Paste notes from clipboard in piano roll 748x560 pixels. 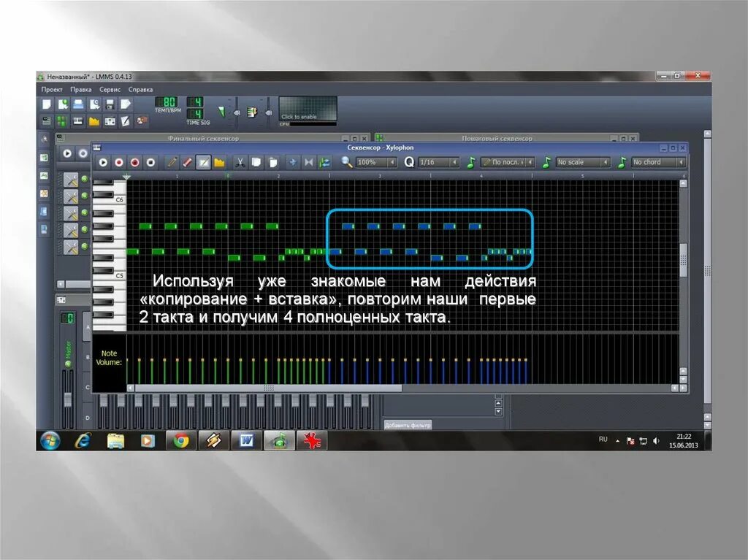(x=272, y=162)
